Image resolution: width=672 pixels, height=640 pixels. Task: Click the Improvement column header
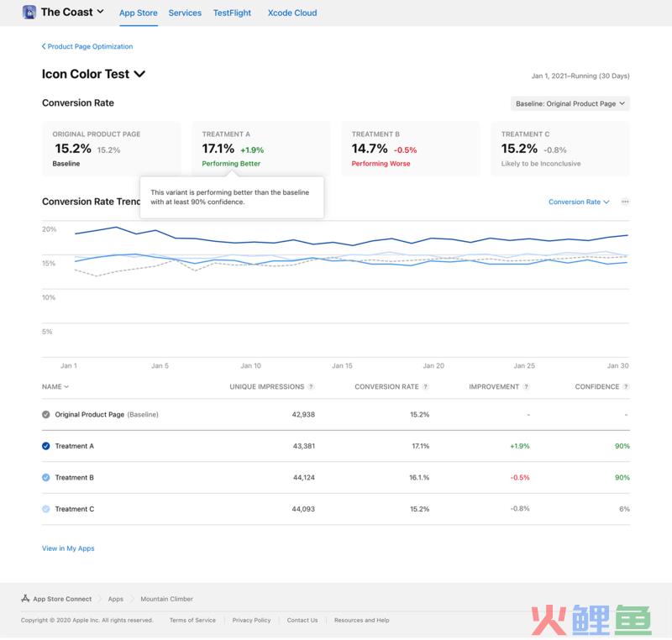coord(494,386)
